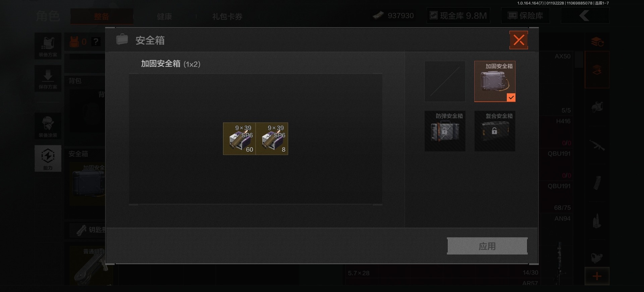Screen dimensions: 644x292
Task: Click the orange plus add button
Action: coord(597,276)
